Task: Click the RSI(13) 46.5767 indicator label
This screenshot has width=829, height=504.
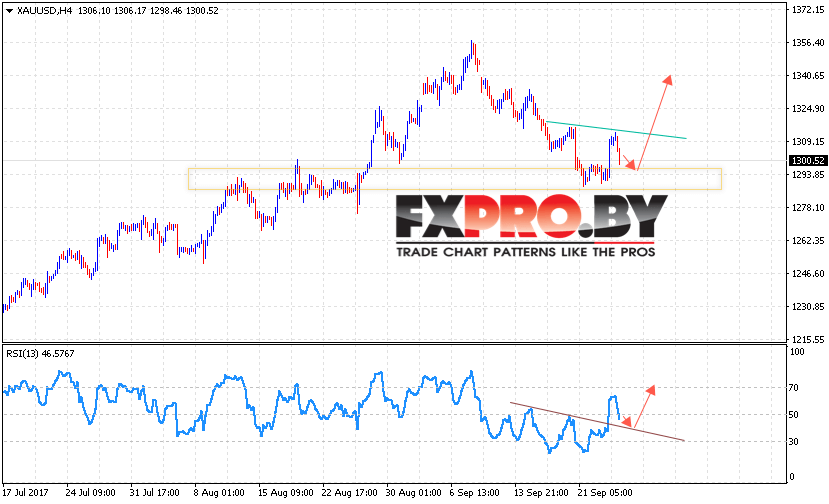Action: coord(40,353)
